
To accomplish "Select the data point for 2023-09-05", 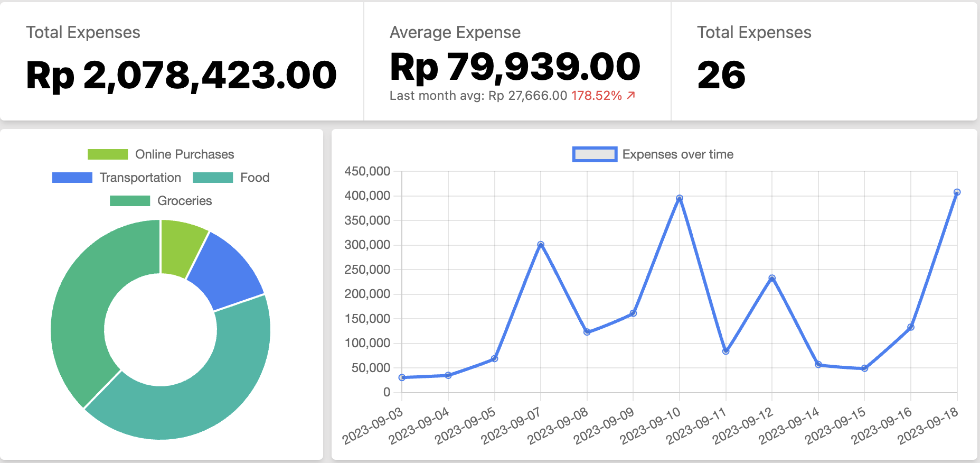I will click(x=495, y=359).
